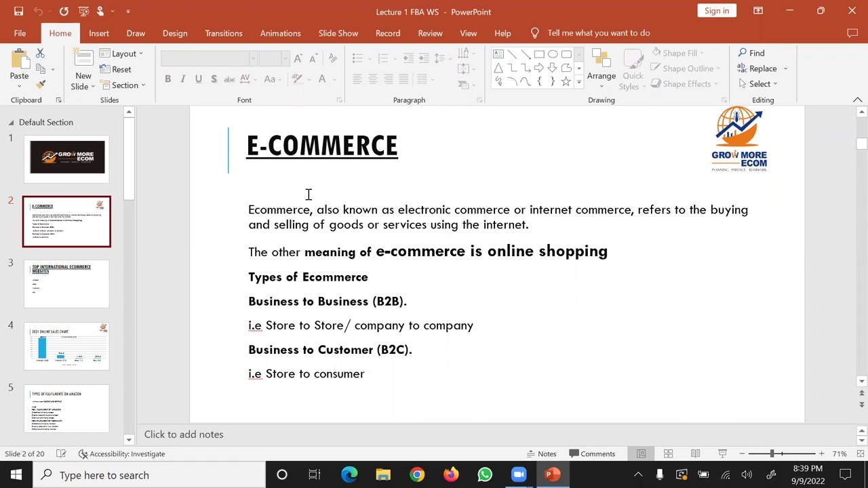Image resolution: width=868 pixels, height=488 pixels.
Task: Click the Paste clipboard icon
Action: click(x=19, y=60)
